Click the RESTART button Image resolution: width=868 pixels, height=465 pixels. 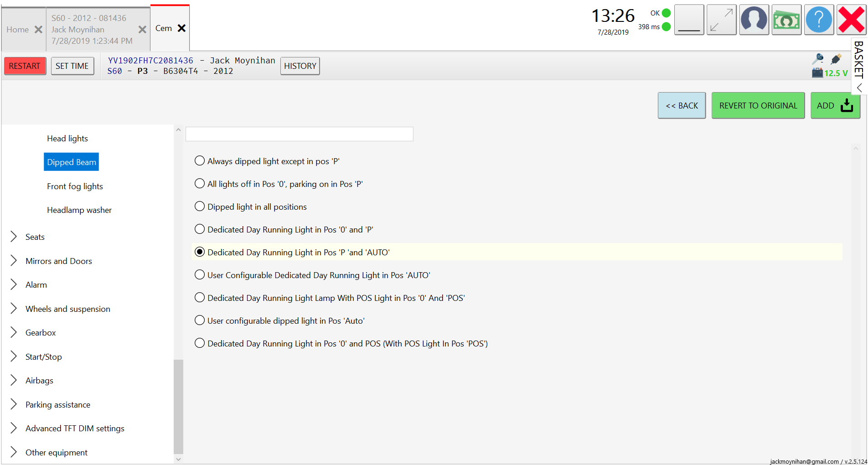click(x=25, y=66)
